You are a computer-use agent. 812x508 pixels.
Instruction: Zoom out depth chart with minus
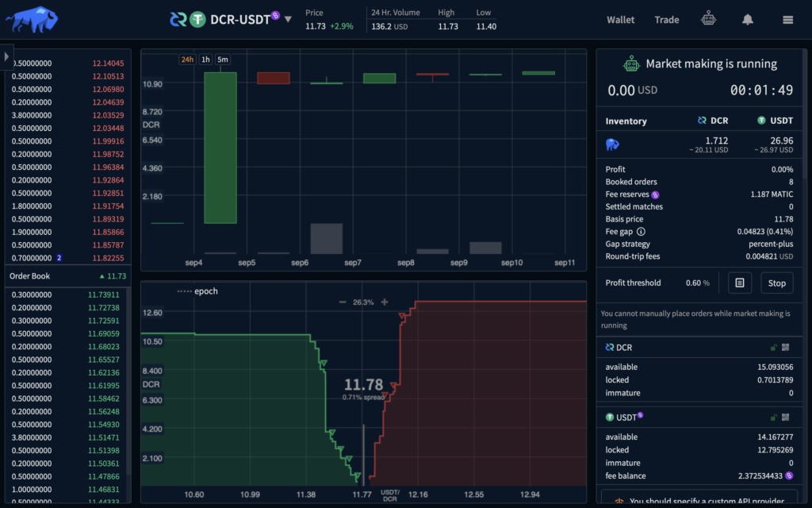point(343,302)
